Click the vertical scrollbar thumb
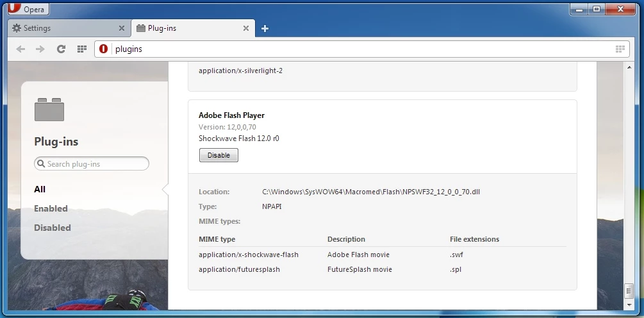The width and height of the screenshot is (644, 318). (629, 291)
